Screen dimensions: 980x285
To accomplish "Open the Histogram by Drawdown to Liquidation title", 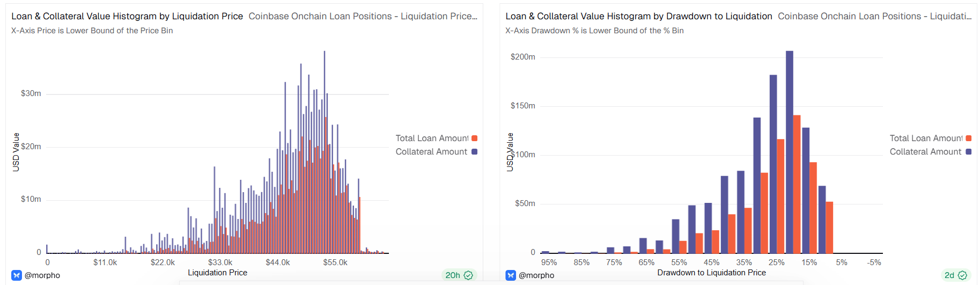I will pos(638,16).
